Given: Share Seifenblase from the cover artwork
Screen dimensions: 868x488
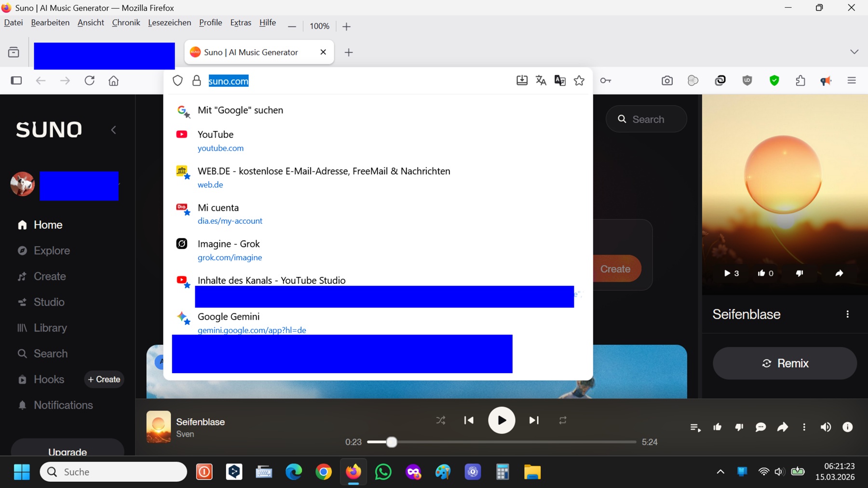Looking at the screenshot, I should click(839, 273).
